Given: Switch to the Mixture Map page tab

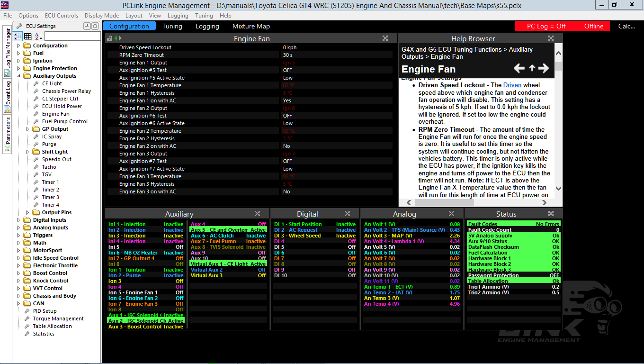Looking at the screenshot, I should tap(251, 26).
